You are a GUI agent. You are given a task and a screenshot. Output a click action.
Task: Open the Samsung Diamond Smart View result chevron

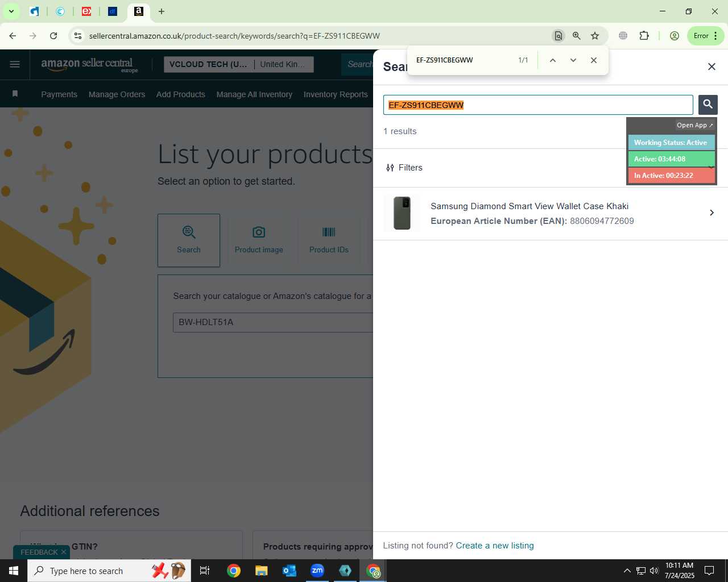(712, 213)
